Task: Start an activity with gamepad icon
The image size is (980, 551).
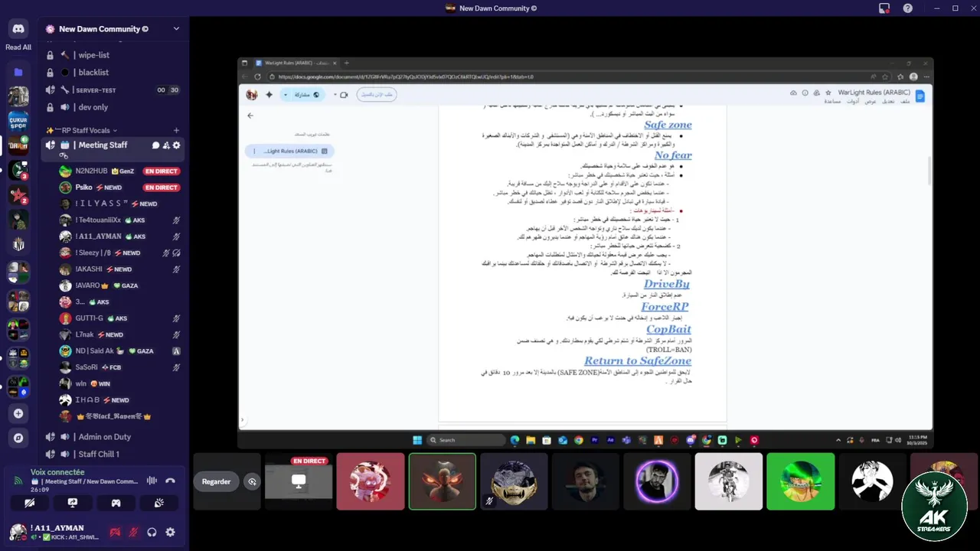Action: coord(116,503)
